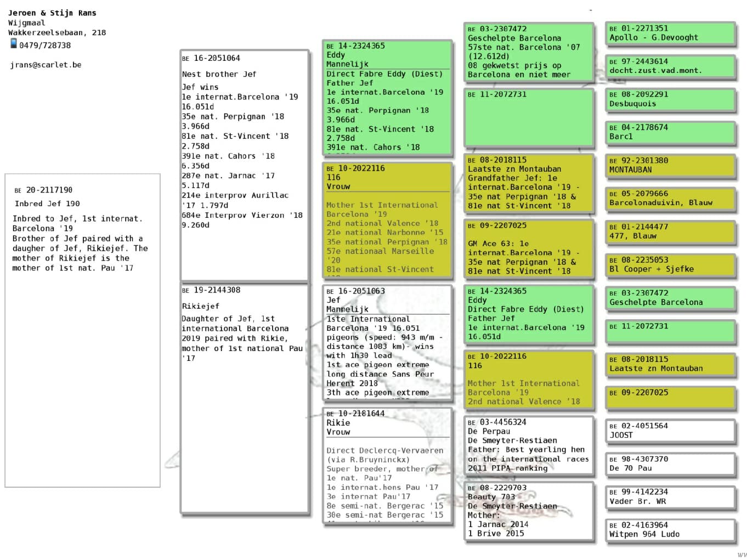Click the Beauty 703 pedigree box
Screen dimensions: 747x560
point(529,511)
